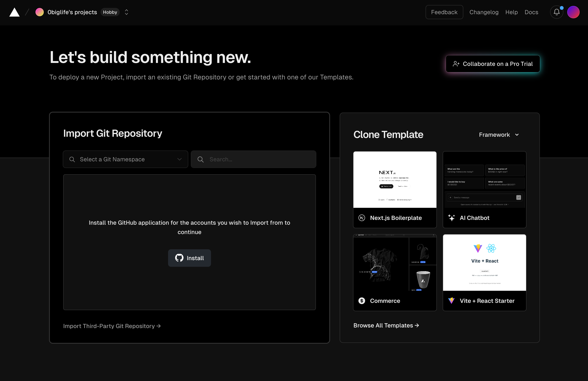Click the magnifier icon in Git Namespace selector
This screenshot has height=381, width=588.
[x=72, y=159]
